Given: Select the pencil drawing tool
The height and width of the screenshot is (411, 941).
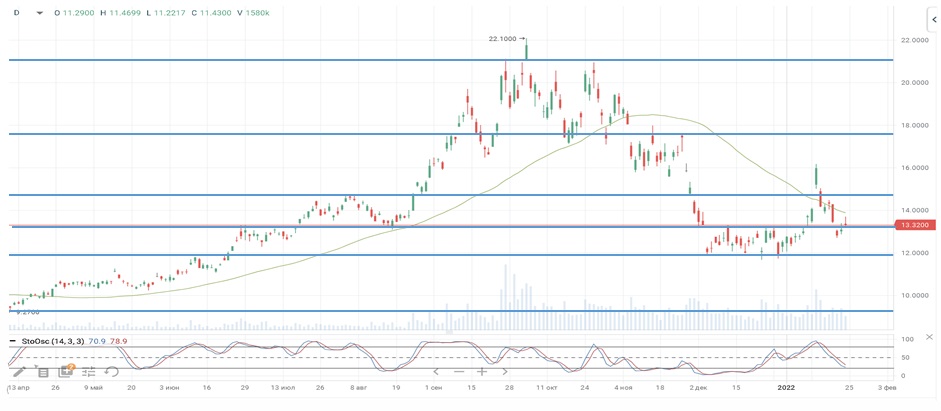Looking at the screenshot, I should (x=19, y=372).
